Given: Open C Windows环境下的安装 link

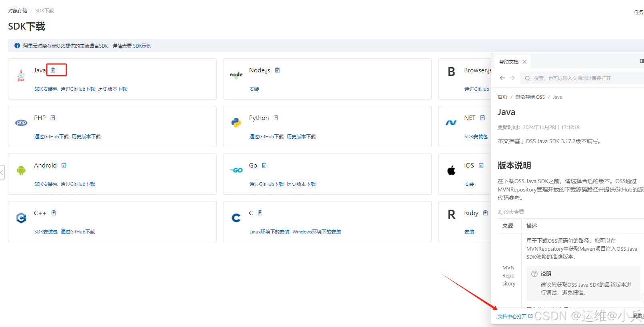Looking at the screenshot, I should coord(317,232).
